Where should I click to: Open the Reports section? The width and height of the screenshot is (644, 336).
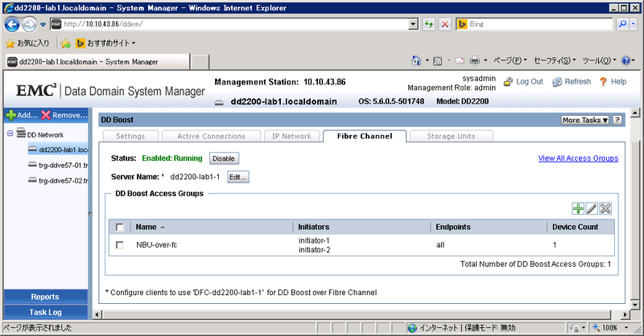pos(45,297)
